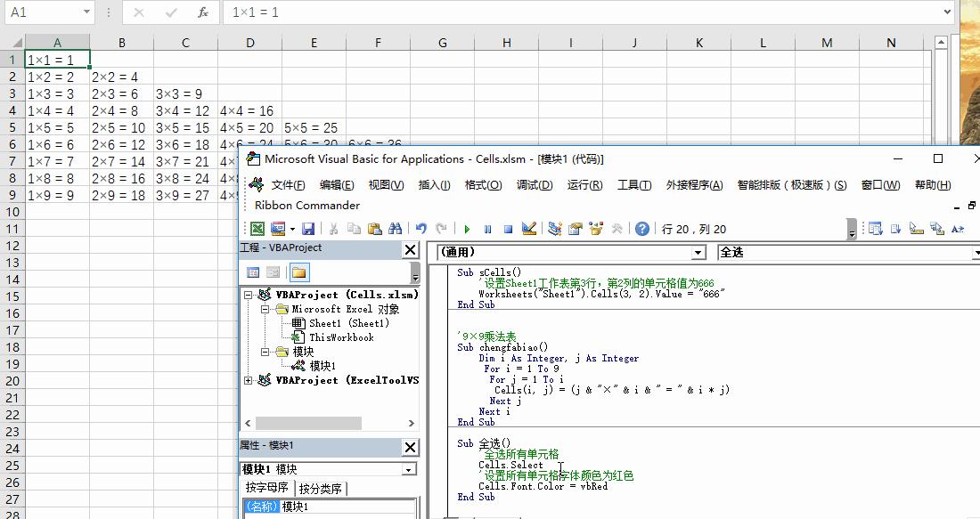The height and width of the screenshot is (519, 980).
Task: Expand the VBAProject (ExcelToolVS) tree node
Action: 249,378
